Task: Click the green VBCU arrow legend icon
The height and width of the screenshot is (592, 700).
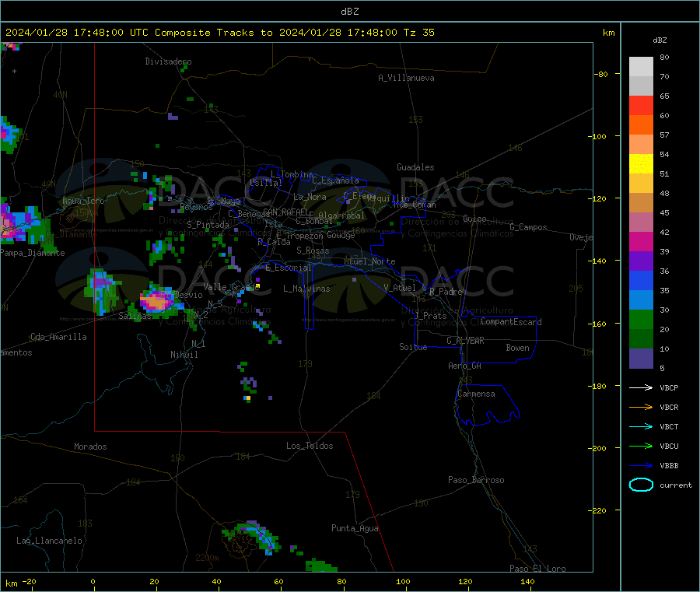Action: point(641,446)
